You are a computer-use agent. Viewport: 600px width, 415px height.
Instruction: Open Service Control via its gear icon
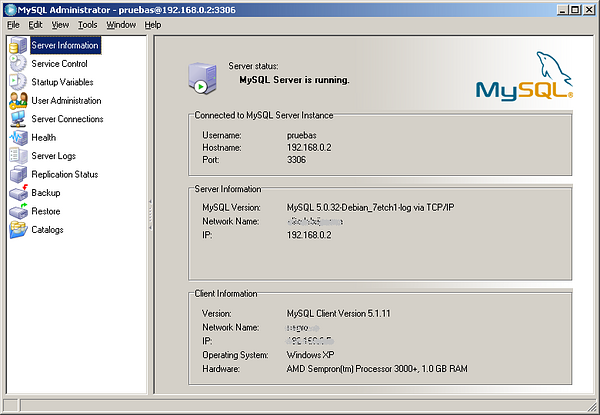click(x=18, y=64)
